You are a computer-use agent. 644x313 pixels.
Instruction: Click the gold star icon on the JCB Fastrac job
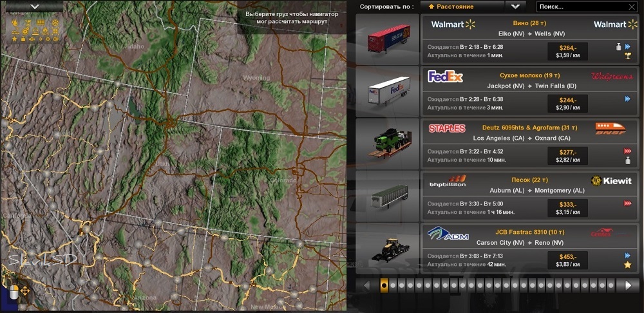(x=627, y=265)
